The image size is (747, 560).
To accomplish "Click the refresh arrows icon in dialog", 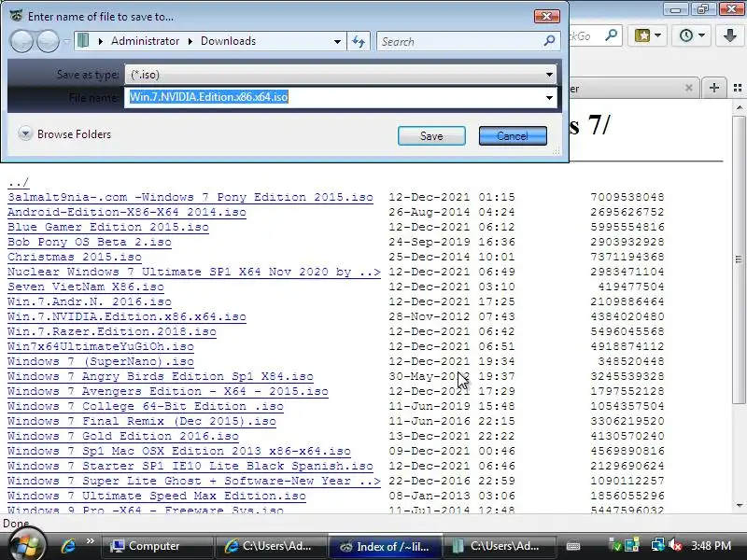I will coord(359,41).
